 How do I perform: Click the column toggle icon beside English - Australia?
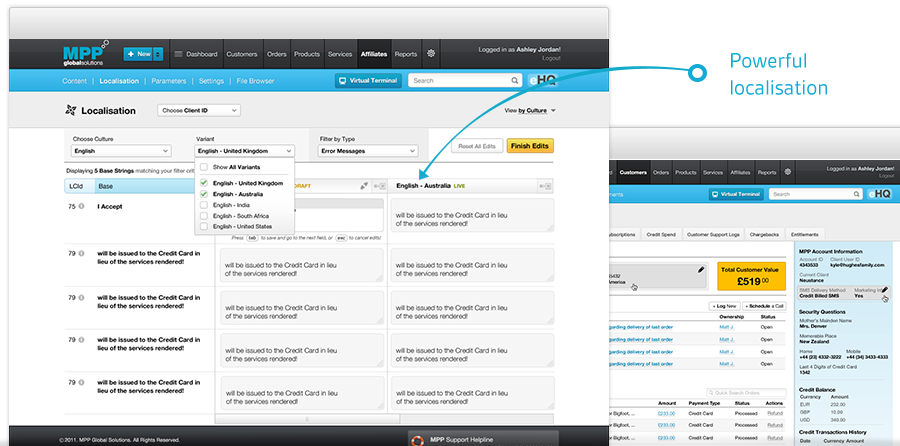pyautogui.click(x=545, y=186)
